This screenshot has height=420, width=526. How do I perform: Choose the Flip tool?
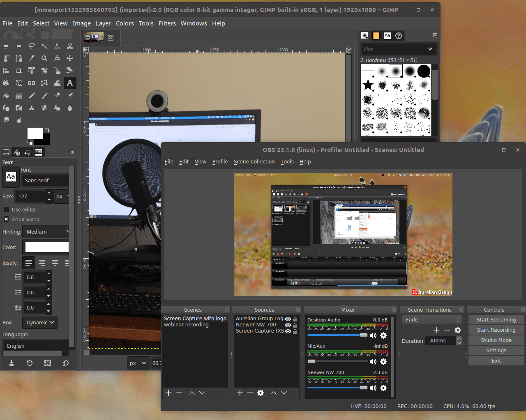click(x=32, y=83)
